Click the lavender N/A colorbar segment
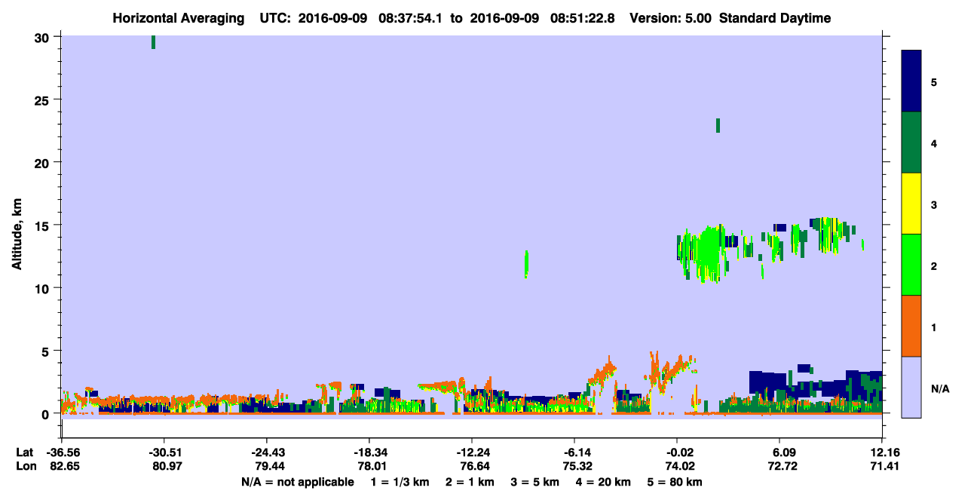980x503 pixels. pyautogui.click(x=911, y=387)
